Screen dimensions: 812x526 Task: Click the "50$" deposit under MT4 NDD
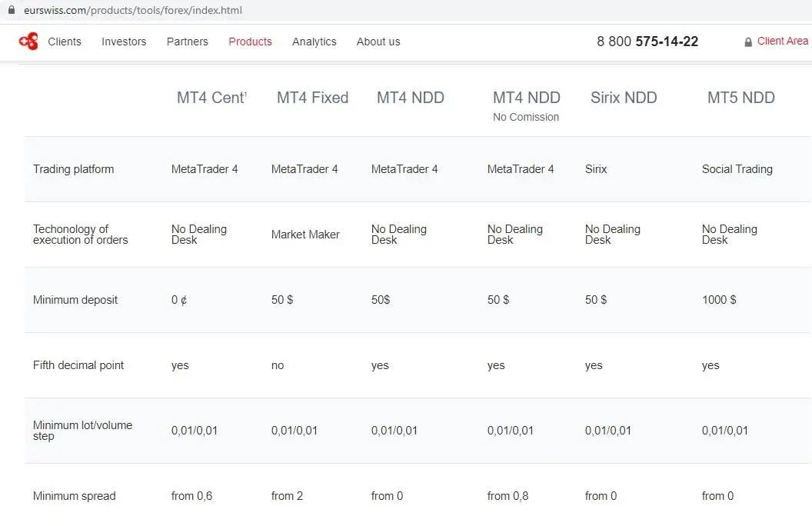click(381, 300)
